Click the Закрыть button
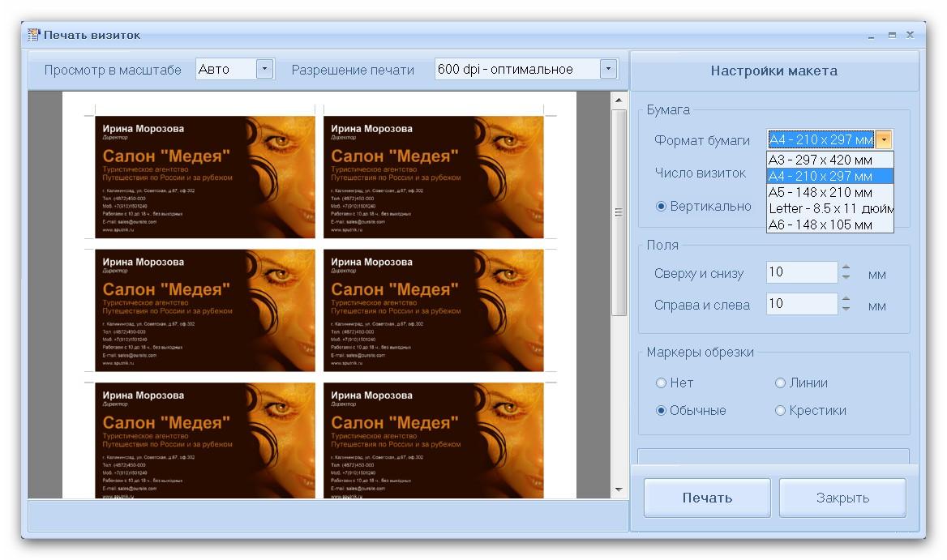947x560 pixels. 842,498
